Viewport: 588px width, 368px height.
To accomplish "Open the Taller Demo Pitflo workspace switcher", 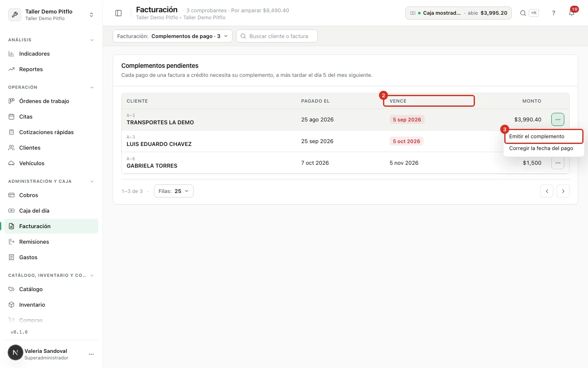I will tap(51, 15).
